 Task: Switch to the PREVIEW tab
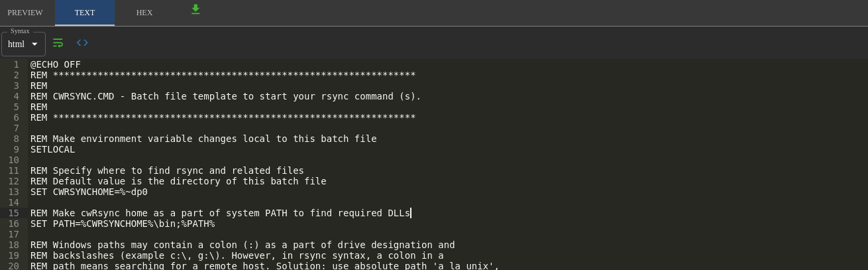(x=25, y=13)
